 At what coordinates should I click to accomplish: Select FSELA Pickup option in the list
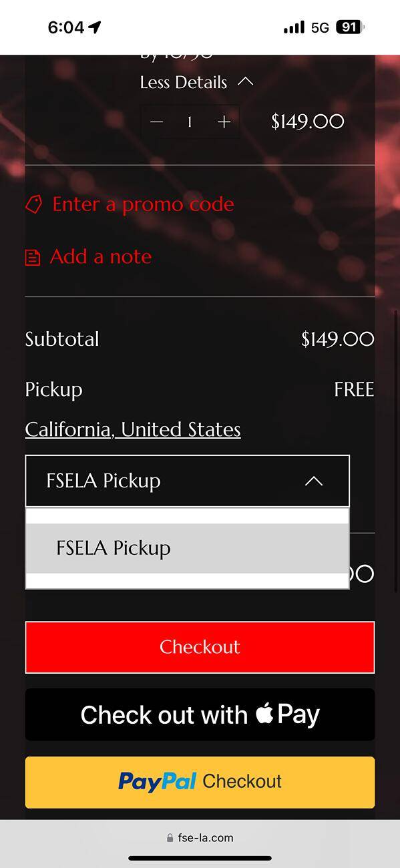tap(187, 548)
